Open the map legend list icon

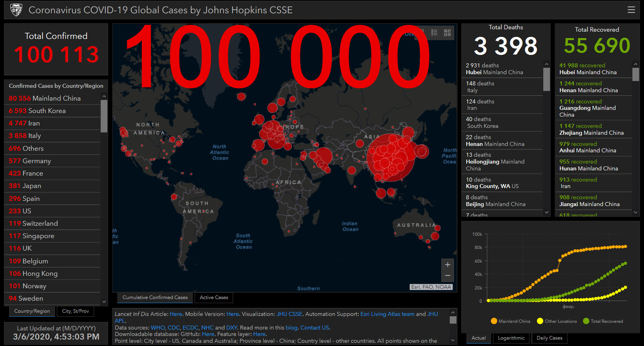click(434, 33)
